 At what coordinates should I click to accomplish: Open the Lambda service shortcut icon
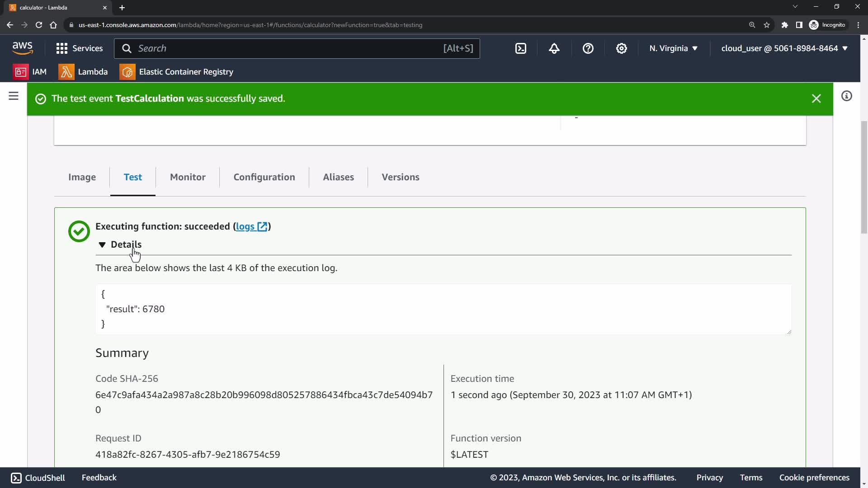pos(66,72)
